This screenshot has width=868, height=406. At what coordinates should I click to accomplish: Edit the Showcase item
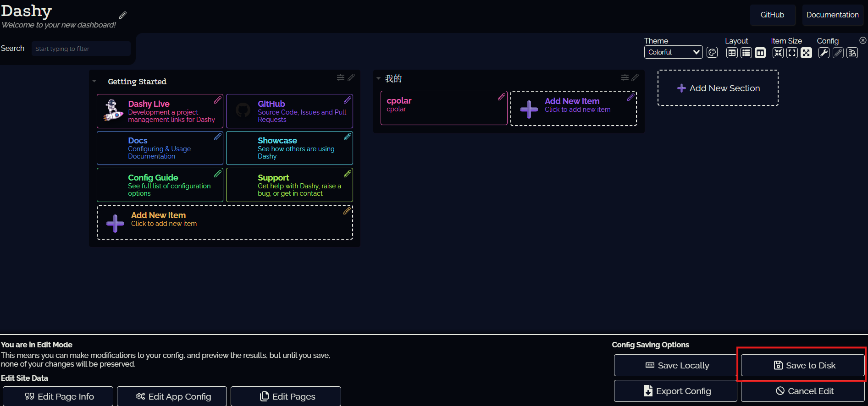click(348, 137)
